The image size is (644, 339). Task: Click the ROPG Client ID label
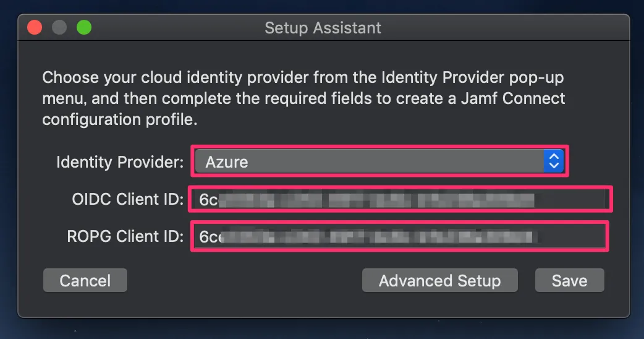coord(125,237)
